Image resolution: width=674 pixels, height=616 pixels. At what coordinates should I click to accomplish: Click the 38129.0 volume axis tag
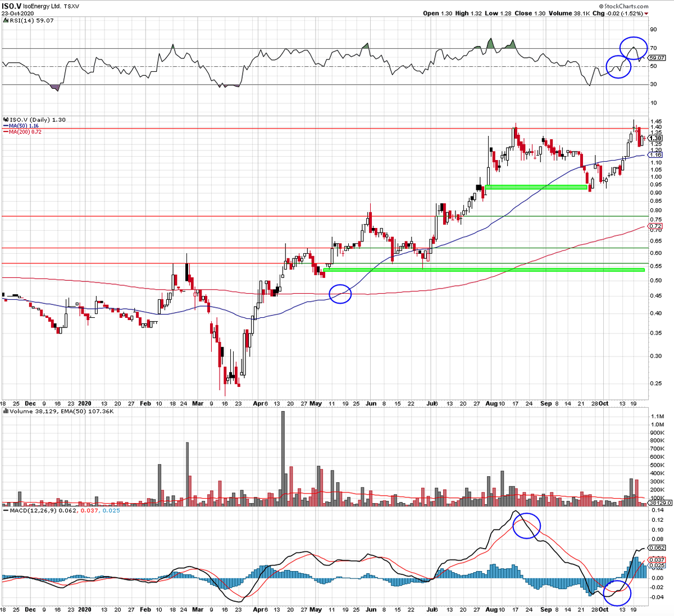pyautogui.click(x=659, y=504)
